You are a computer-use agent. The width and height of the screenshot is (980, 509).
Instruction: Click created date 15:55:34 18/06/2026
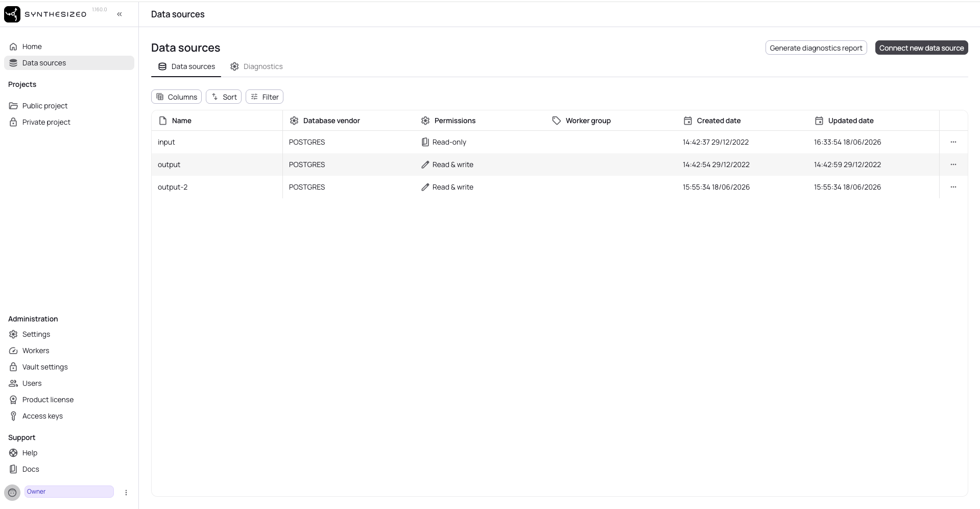point(716,187)
